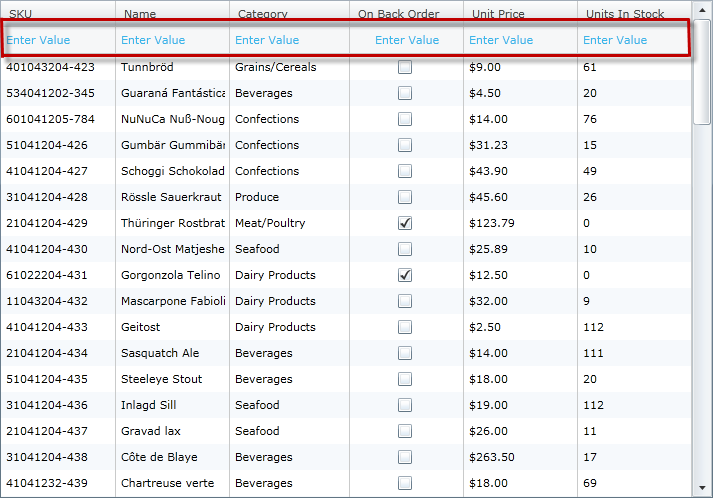This screenshot has width=713, height=498.
Task: Tick On Back Order for Sasquatch Ale
Action: tap(405, 353)
